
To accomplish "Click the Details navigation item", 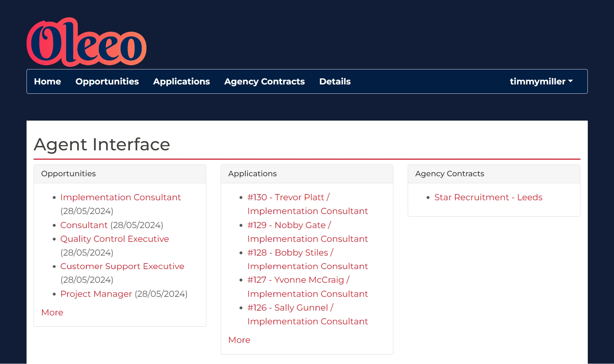I will [335, 82].
